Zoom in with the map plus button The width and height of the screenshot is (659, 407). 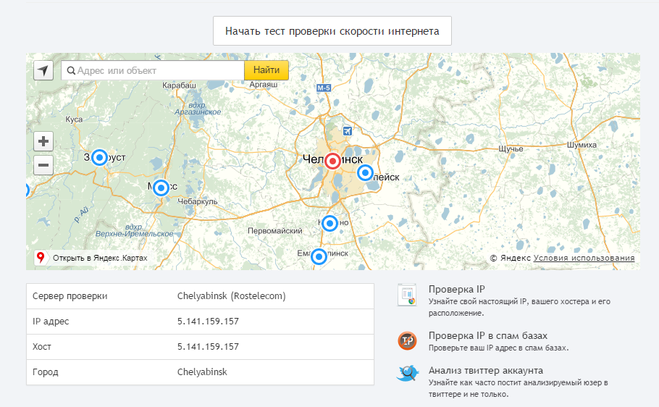[43, 141]
